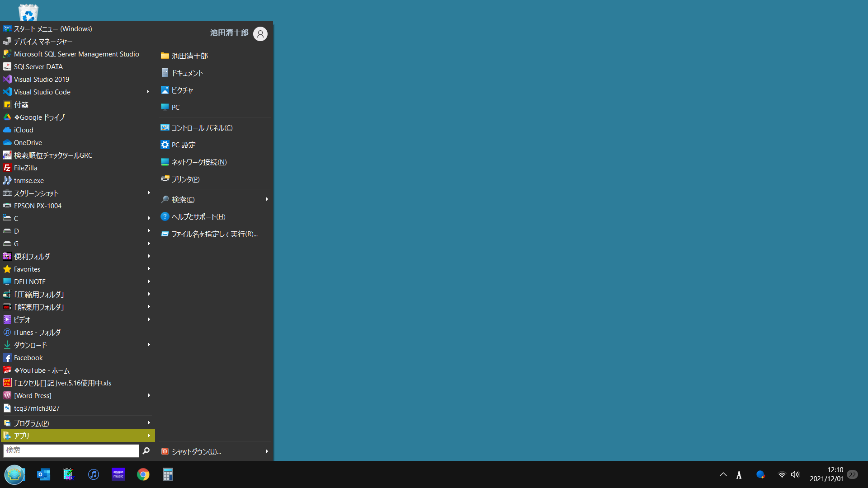Expand the Favorites submenu arrow
The height and width of the screenshot is (488, 868).
[x=149, y=269]
